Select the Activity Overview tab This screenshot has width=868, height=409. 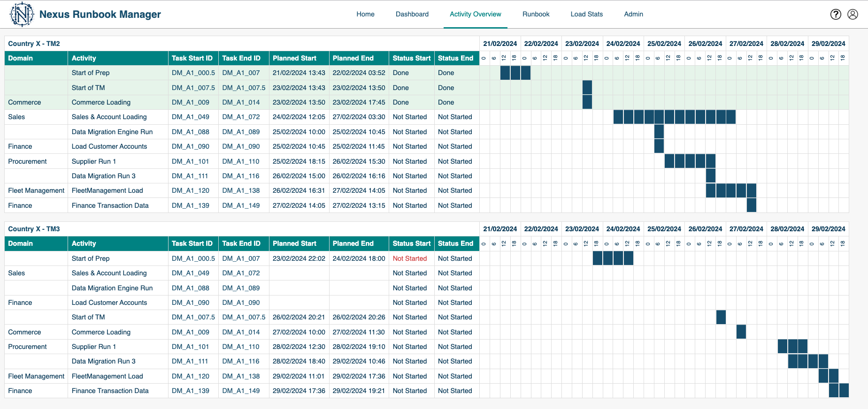click(475, 14)
